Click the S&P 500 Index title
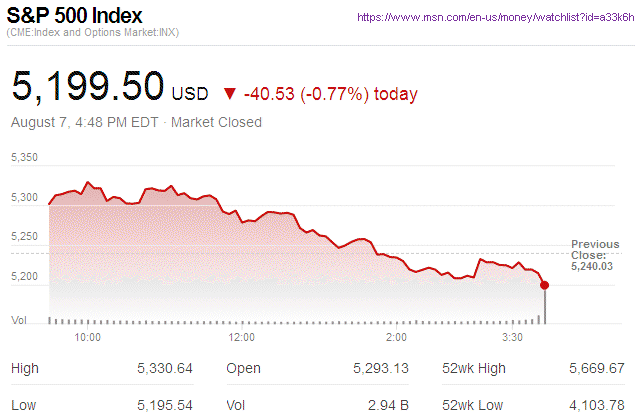Viewport: 640px width, 420px height. pyautogui.click(x=76, y=17)
